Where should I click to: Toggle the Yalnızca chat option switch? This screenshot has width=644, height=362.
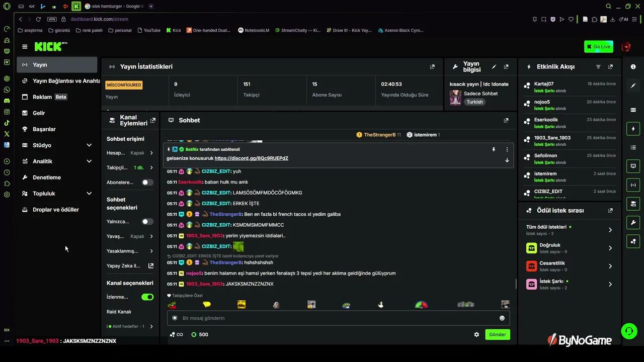pyautogui.click(x=147, y=222)
